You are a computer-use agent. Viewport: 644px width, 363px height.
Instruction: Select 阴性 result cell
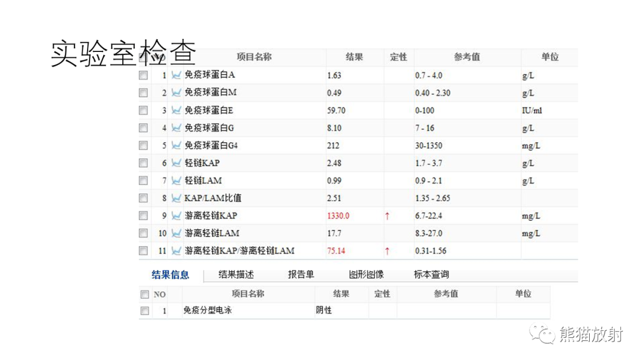pyautogui.click(x=324, y=310)
